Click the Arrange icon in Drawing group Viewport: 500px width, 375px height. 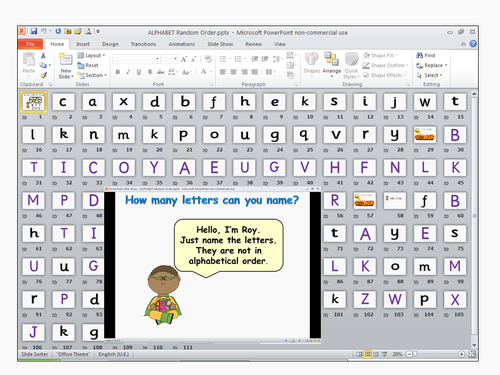(x=331, y=59)
